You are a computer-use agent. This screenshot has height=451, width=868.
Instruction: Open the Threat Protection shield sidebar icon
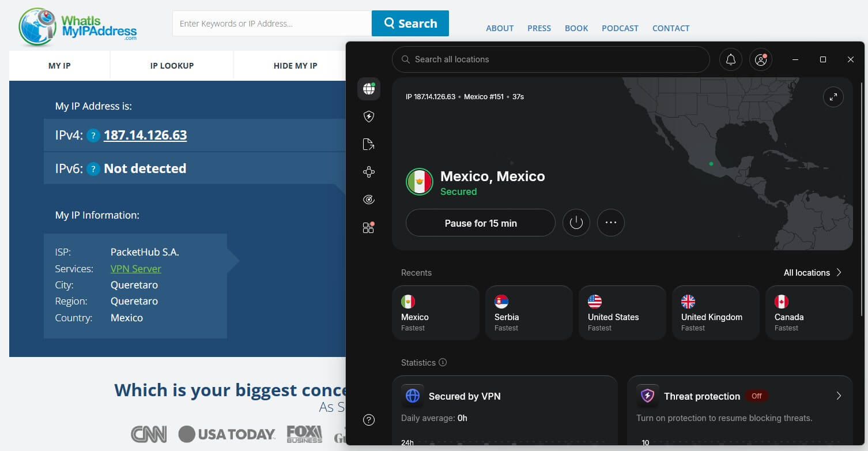click(x=369, y=116)
